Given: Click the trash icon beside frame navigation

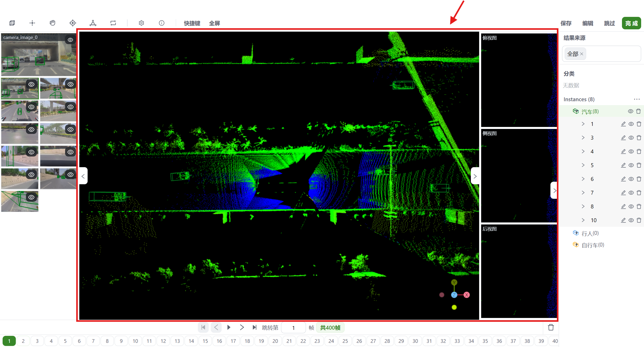Looking at the screenshot, I should [x=551, y=328].
